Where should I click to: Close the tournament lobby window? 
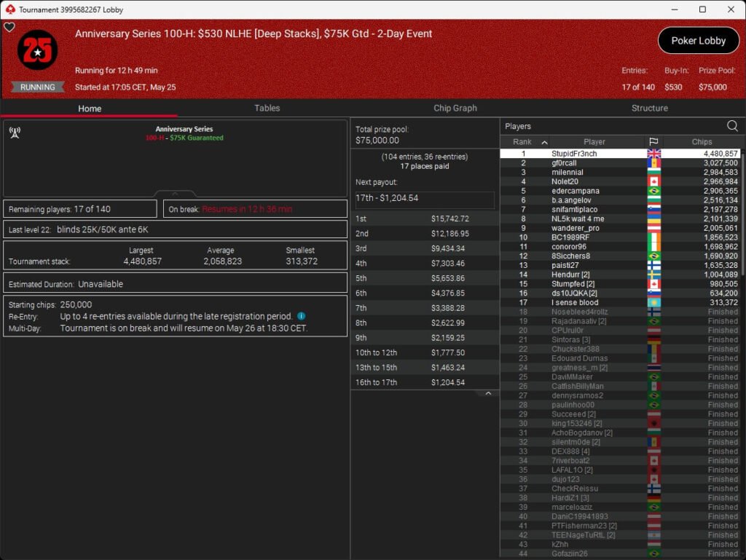[731, 9]
